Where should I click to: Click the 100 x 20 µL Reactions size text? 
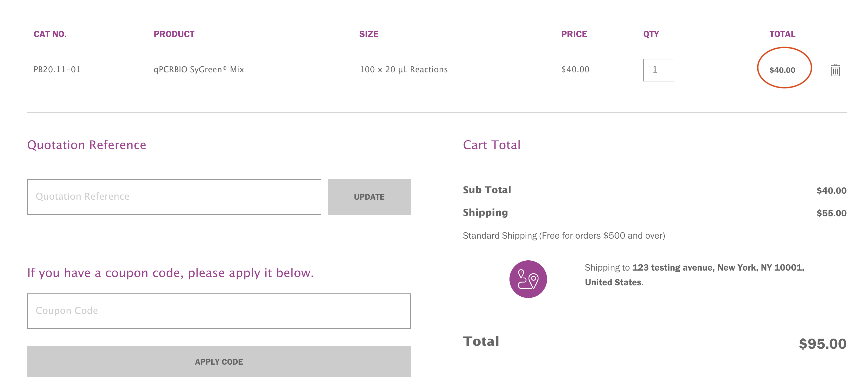[x=403, y=69]
